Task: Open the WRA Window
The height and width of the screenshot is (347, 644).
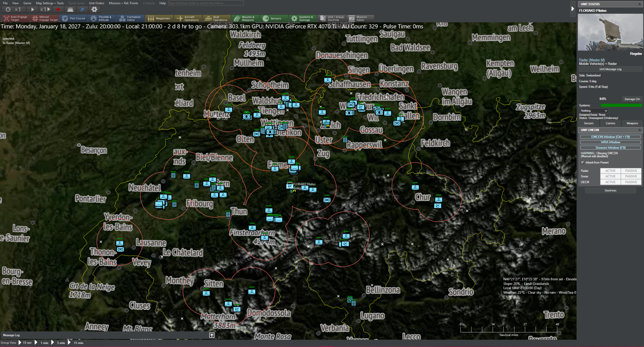Action: (610, 142)
